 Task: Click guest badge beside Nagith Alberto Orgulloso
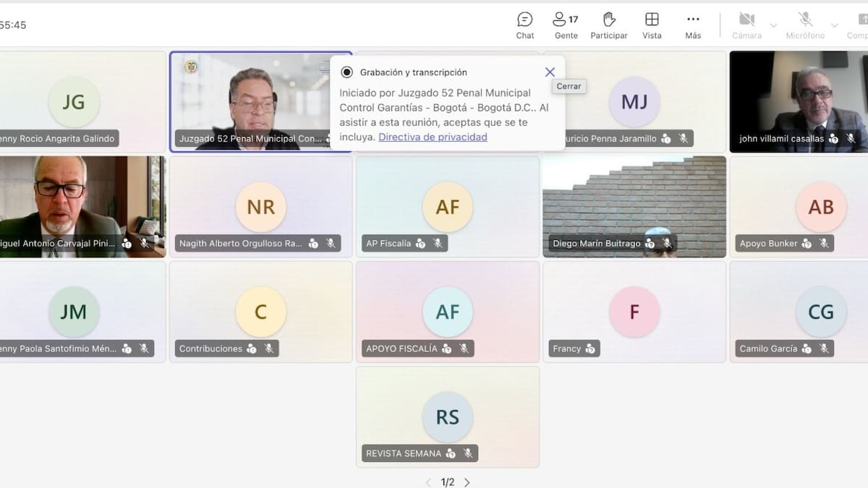pyautogui.click(x=313, y=244)
